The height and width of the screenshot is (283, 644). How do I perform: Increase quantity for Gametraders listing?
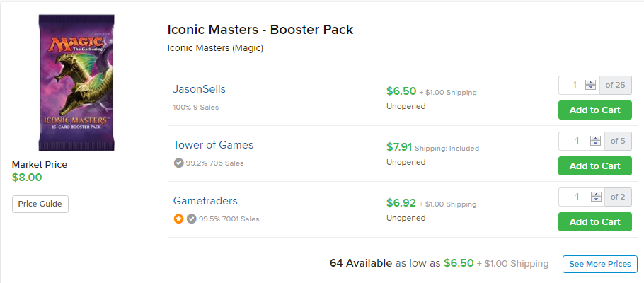pos(595,195)
